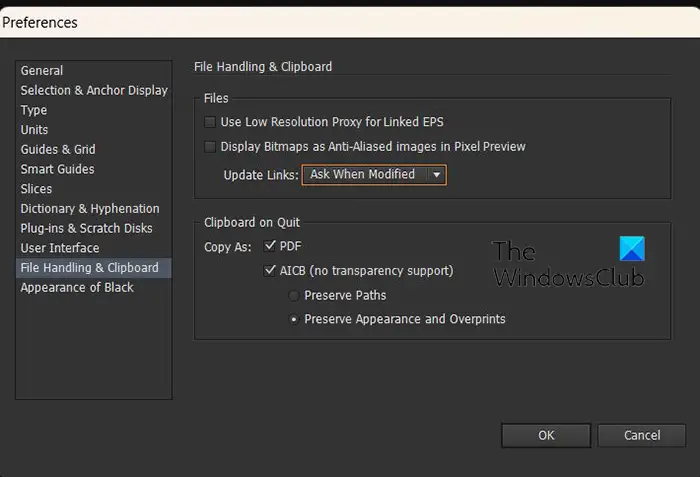Viewport: 700px width, 477px height.
Task: Select File Handling & Clipboard category
Action: 94,268
